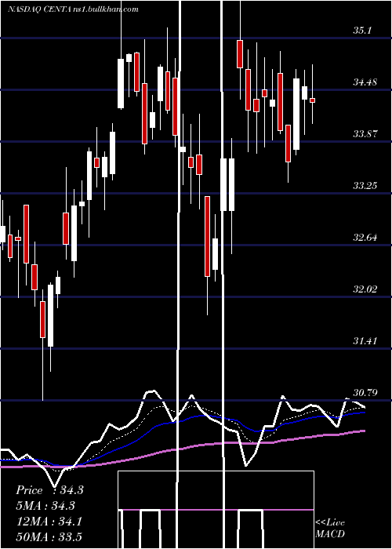This screenshot has height=549, width=392.
Task: Click the Price : 34.3 readout
Action: pos(49,490)
